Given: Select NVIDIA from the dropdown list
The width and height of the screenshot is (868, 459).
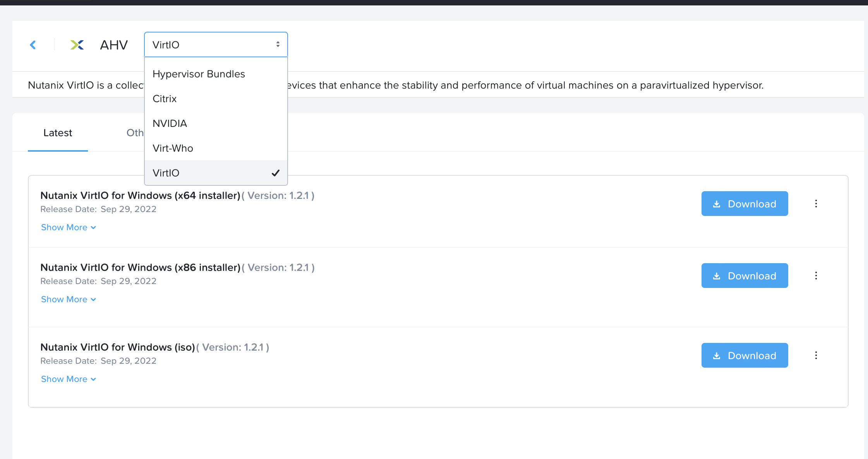Looking at the screenshot, I should point(170,123).
